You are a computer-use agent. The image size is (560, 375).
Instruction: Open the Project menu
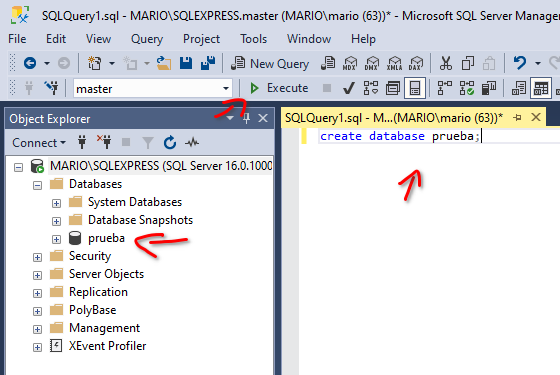click(x=201, y=39)
